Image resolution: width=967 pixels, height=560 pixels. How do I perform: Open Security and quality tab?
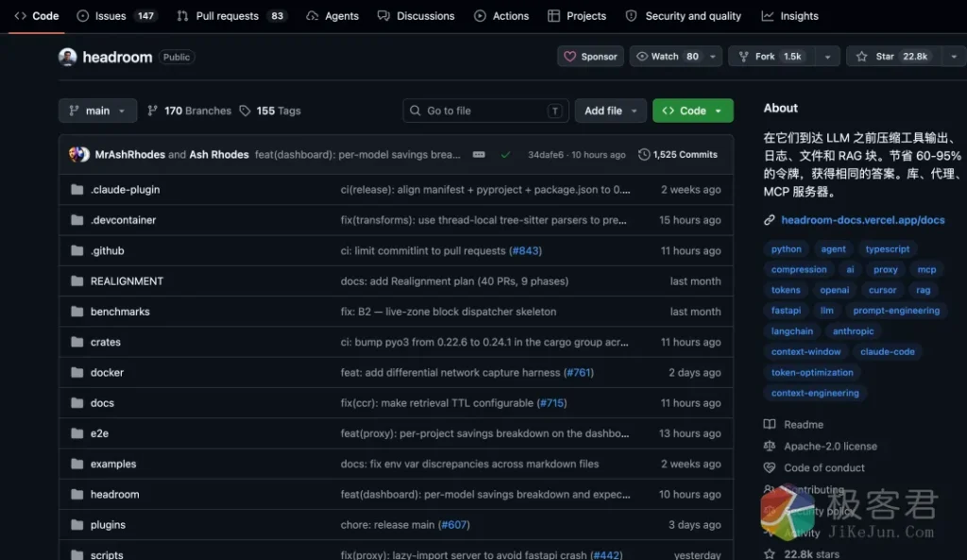pos(684,16)
